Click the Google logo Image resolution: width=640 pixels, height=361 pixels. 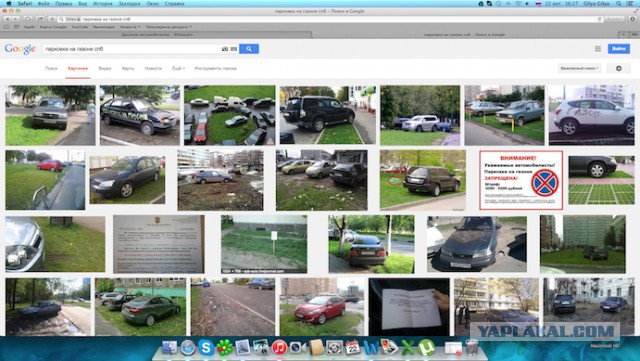pos(20,49)
